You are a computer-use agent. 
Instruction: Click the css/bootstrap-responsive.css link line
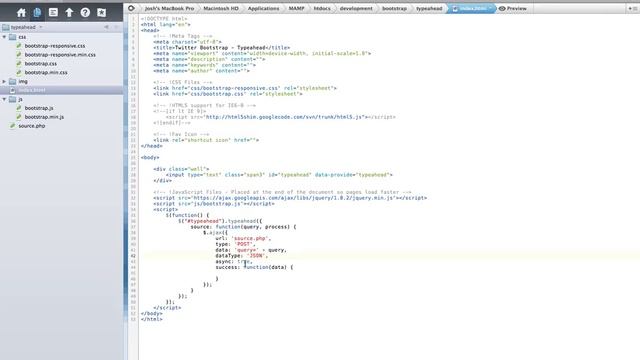[245, 88]
